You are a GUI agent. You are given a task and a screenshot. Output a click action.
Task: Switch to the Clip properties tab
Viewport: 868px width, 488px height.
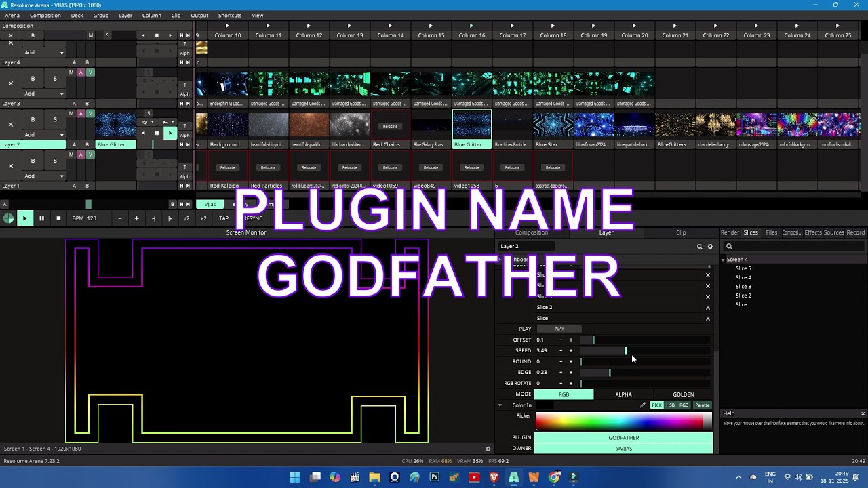point(681,232)
